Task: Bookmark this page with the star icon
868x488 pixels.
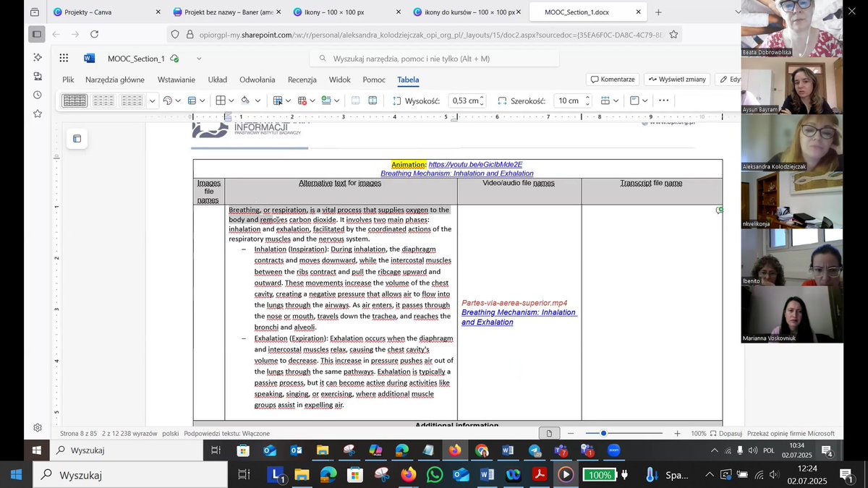Action: tap(673, 34)
